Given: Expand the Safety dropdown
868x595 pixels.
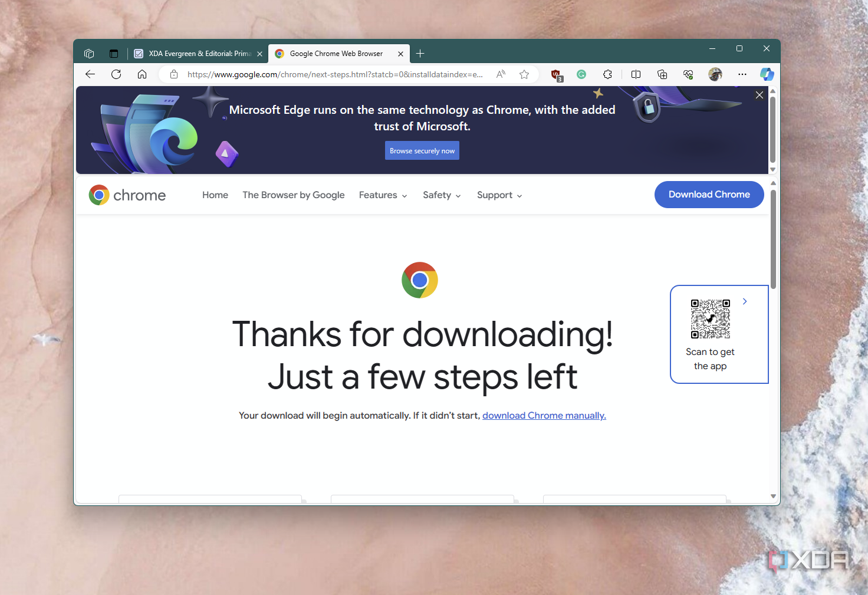Looking at the screenshot, I should click(442, 195).
